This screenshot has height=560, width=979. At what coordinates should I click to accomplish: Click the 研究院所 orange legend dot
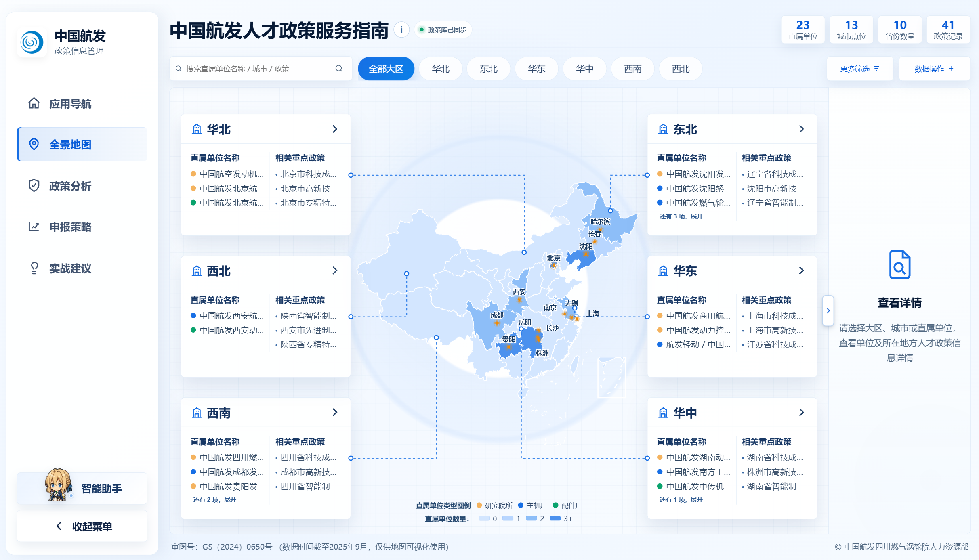[479, 505]
